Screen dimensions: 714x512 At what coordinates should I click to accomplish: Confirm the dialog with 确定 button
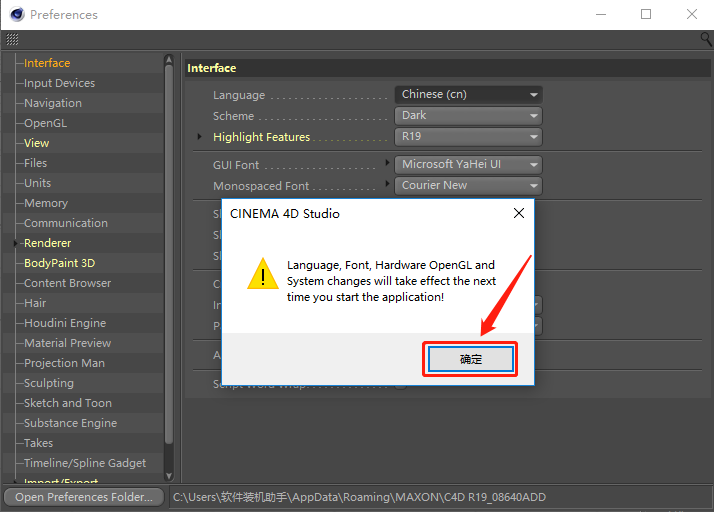click(x=470, y=359)
